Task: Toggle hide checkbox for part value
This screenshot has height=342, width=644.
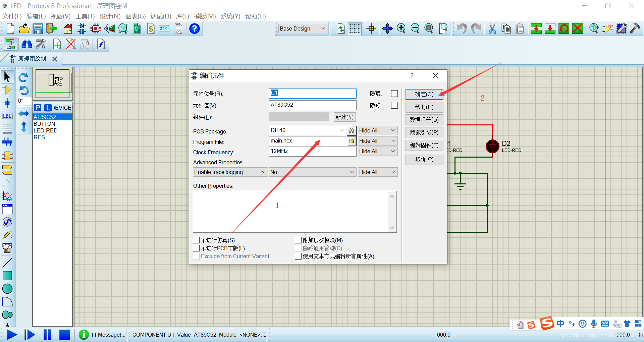Action: [394, 105]
